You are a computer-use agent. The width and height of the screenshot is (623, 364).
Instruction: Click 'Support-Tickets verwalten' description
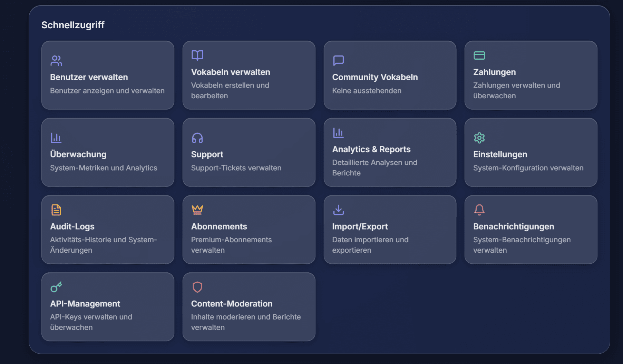236,168
